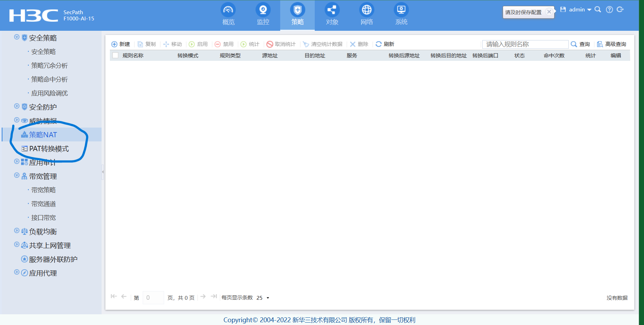Go to the first page arrow
This screenshot has width=644, height=325.
pos(114,296)
